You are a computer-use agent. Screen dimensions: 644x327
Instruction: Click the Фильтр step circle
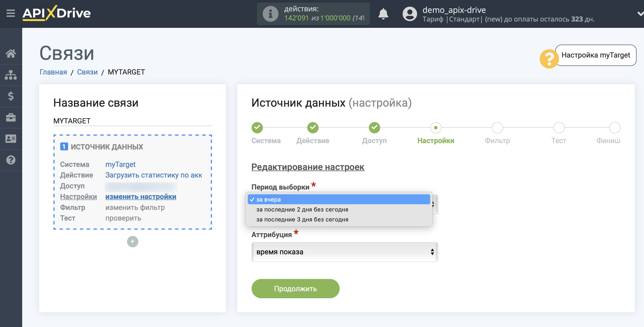pyautogui.click(x=497, y=128)
